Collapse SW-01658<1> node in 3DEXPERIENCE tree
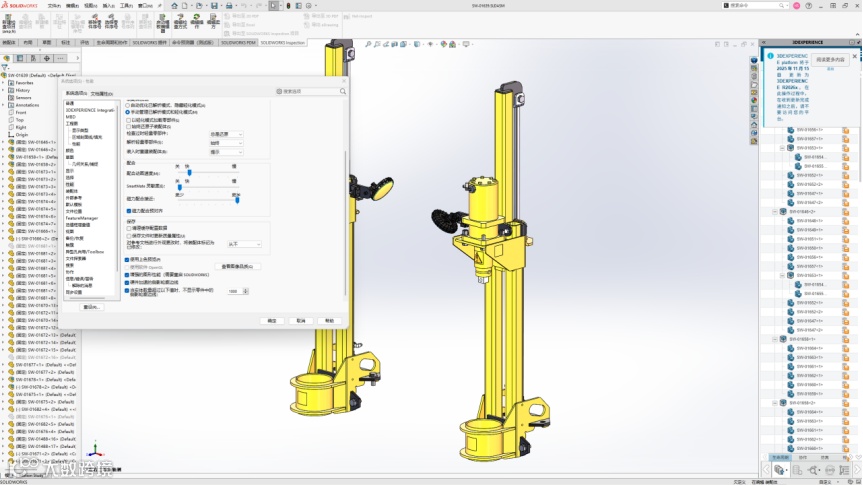The image size is (863, 485). (775, 339)
